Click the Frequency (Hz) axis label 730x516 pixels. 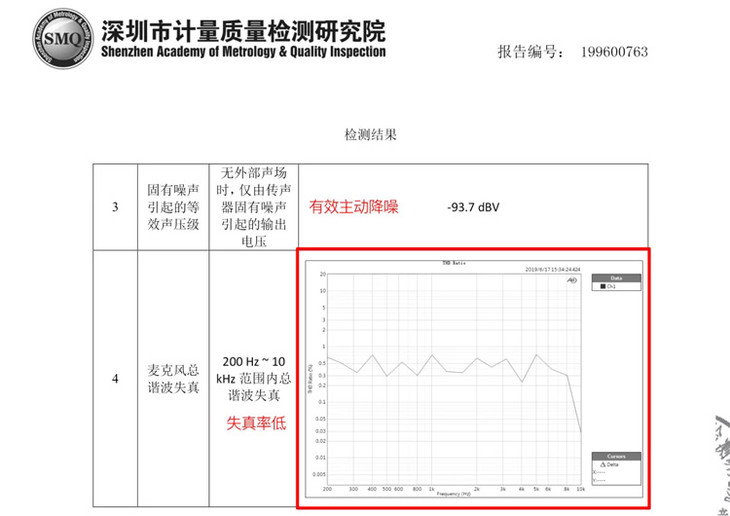point(453,494)
